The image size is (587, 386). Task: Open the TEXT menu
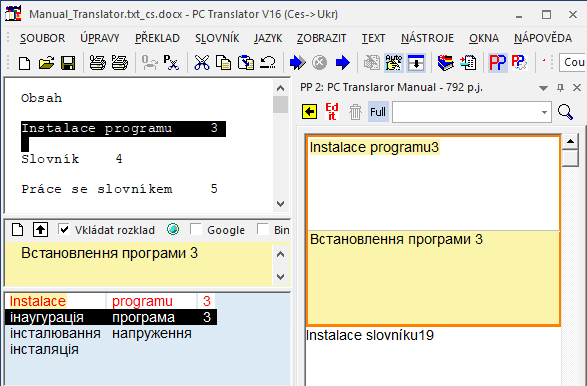(x=373, y=38)
